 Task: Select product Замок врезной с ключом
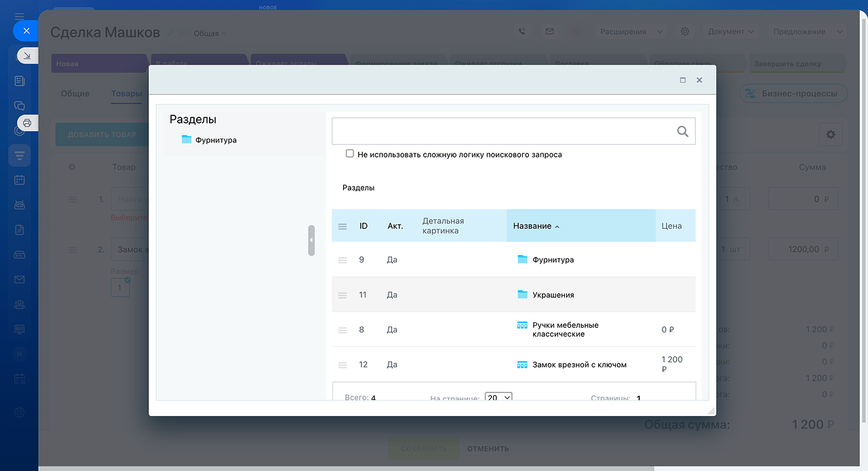click(x=579, y=365)
